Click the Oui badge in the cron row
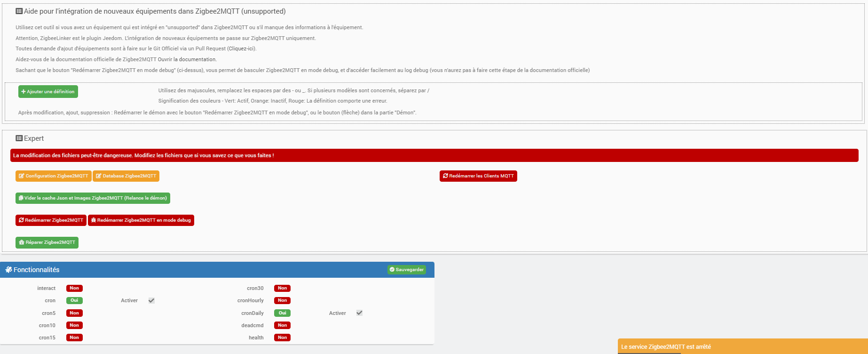Screen dimensions: 868x354 [x=74, y=300]
